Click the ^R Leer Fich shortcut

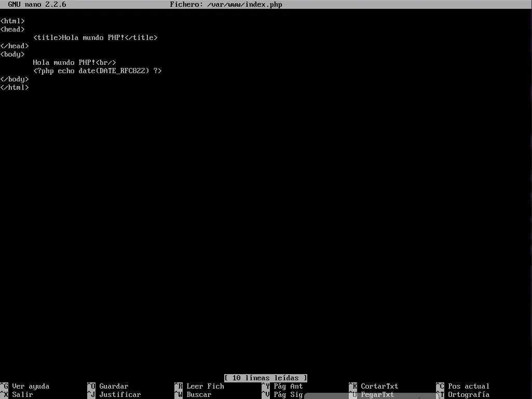pyautogui.click(x=199, y=387)
